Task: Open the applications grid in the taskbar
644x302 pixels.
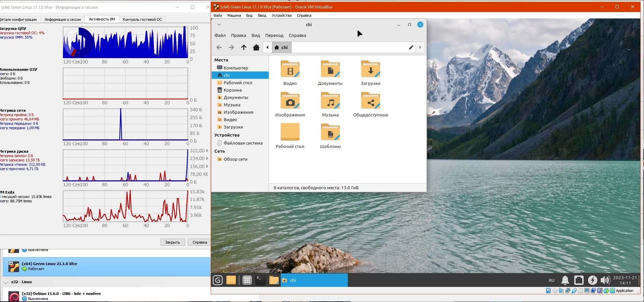Action: coord(247,280)
